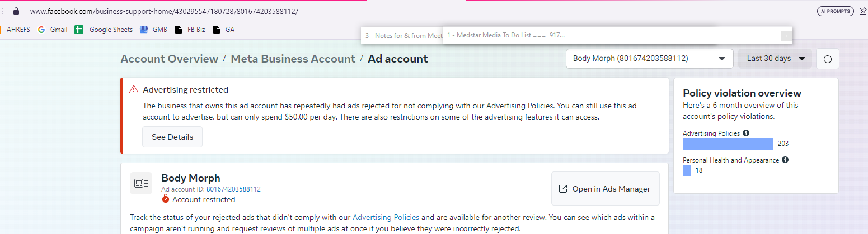Go to Meta Business Account breadcrumb
868x234 pixels.
click(293, 59)
